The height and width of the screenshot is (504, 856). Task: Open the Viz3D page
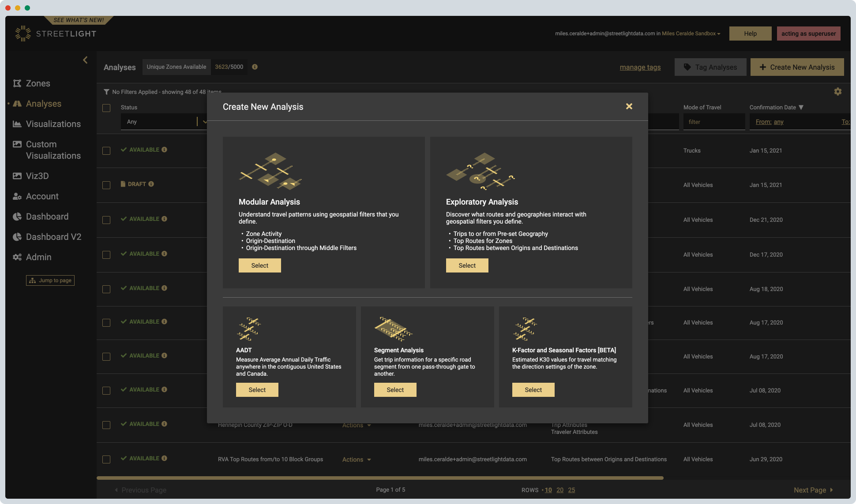pyautogui.click(x=37, y=176)
